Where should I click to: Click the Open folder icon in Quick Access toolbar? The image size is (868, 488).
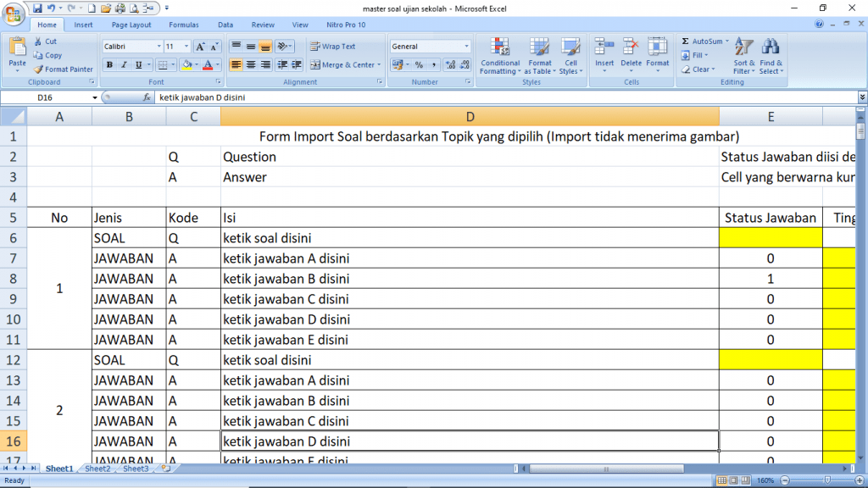click(106, 8)
